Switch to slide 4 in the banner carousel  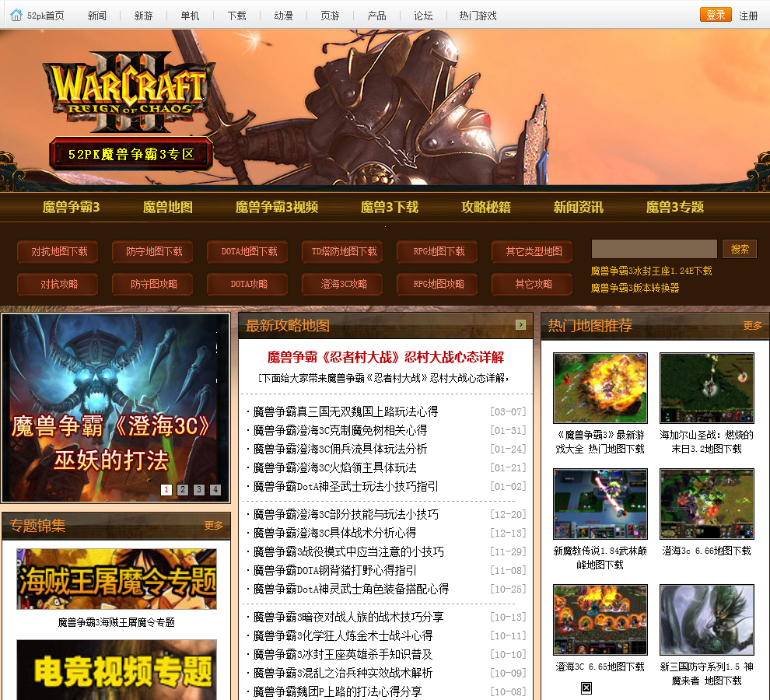(215, 489)
